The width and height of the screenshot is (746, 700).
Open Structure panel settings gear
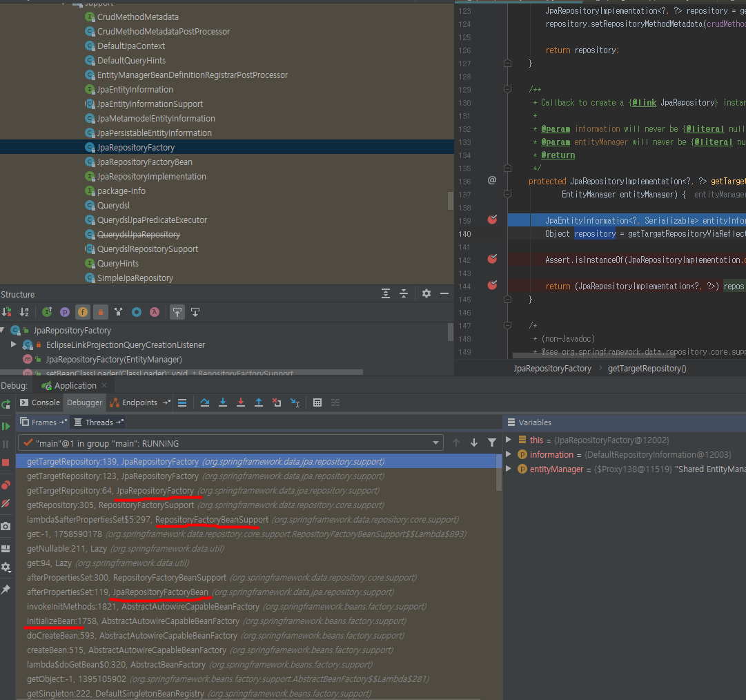click(x=426, y=293)
